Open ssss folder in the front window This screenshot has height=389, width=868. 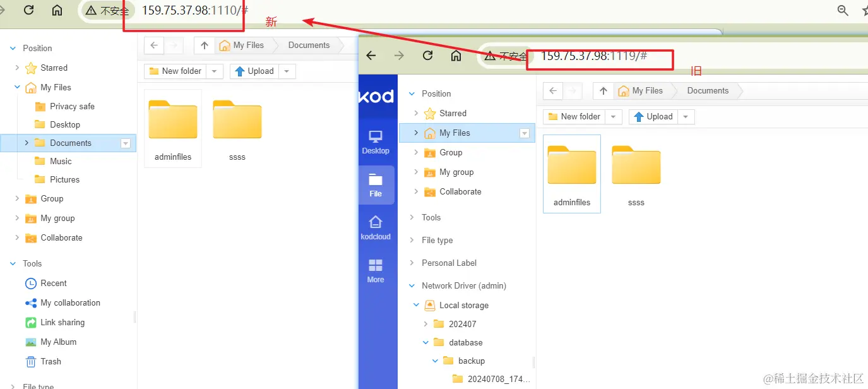coord(636,174)
